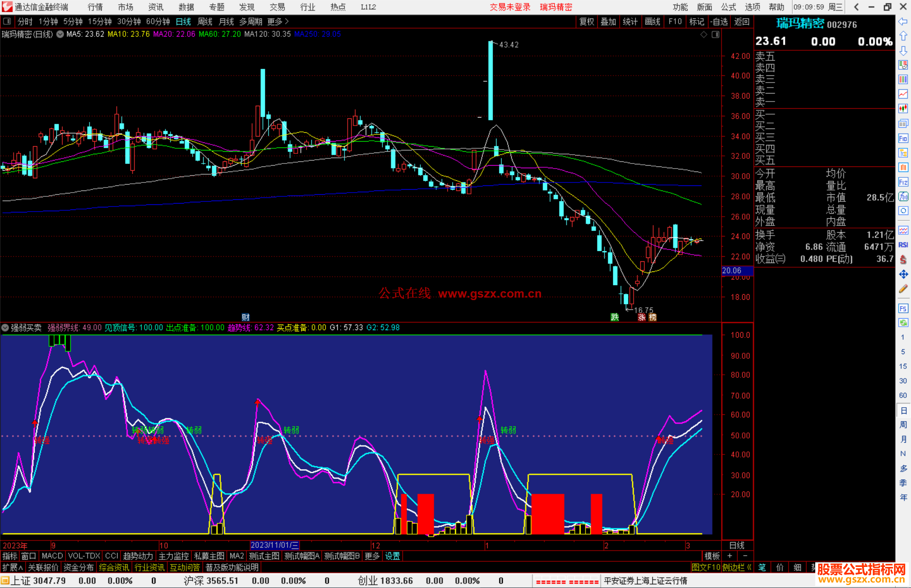Open the F10 info sidebar icon
Screen dimensions: 911x588
tap(903, 138)
